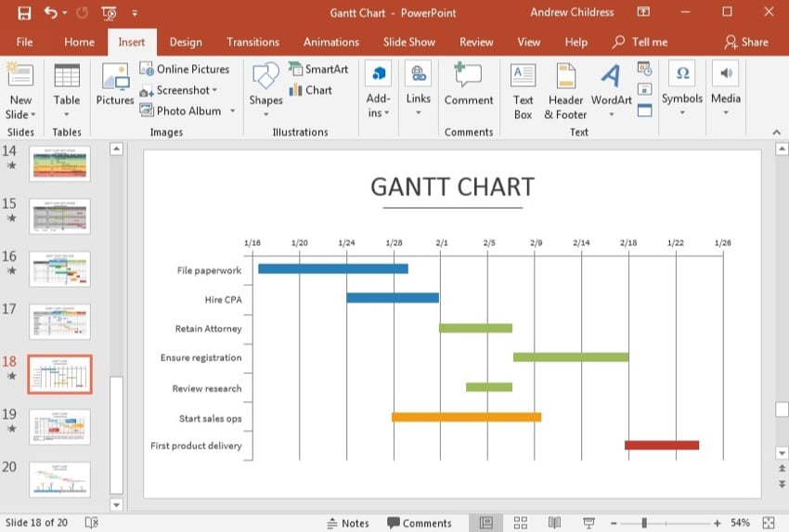Click the Text Box tool
The height and width of the screenshot is (532, 789).
[524, 91]
